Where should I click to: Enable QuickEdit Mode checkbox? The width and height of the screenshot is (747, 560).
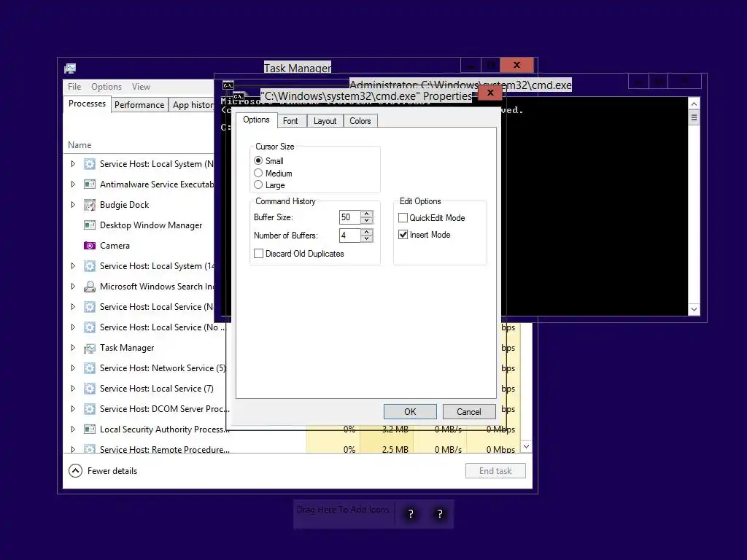(x=403, y=218)
